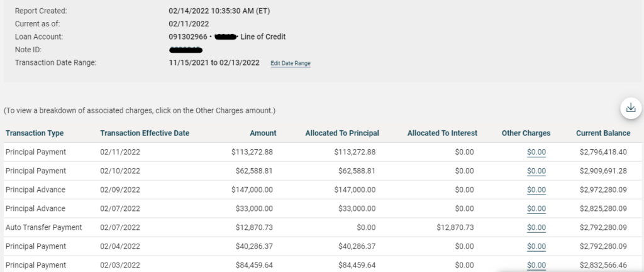Click the Allocated To Principal header

point(342,133)
